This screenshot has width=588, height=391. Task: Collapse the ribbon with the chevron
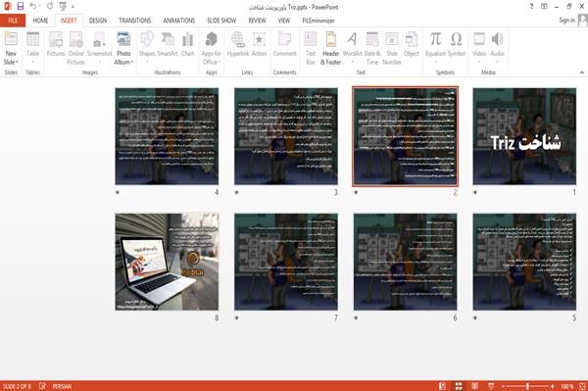pos(581,73)
